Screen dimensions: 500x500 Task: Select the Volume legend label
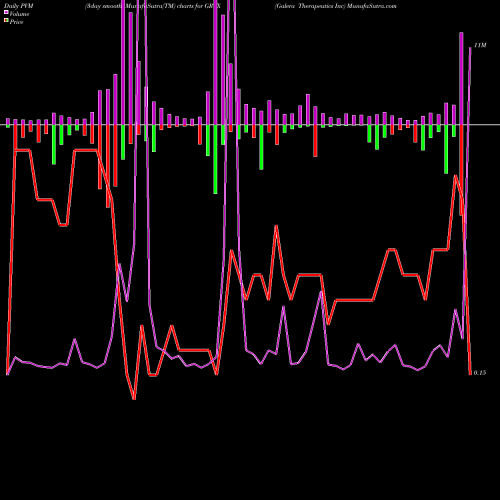pyautogui.click(x=19, y=14)
